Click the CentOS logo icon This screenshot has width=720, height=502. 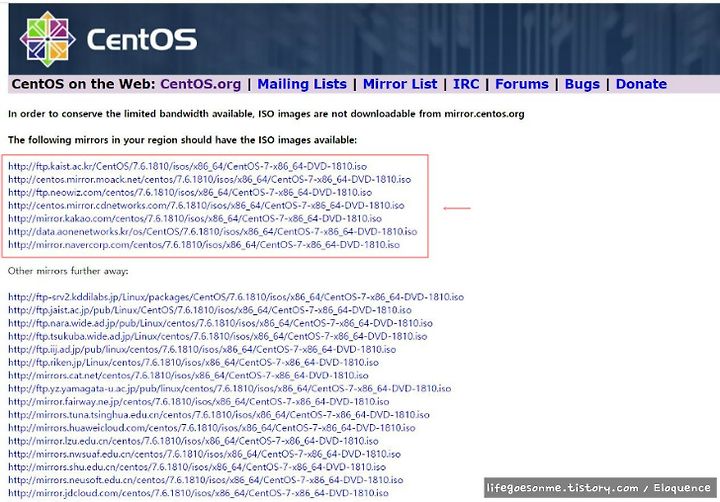pyautogui.click(x=48, y=39)
